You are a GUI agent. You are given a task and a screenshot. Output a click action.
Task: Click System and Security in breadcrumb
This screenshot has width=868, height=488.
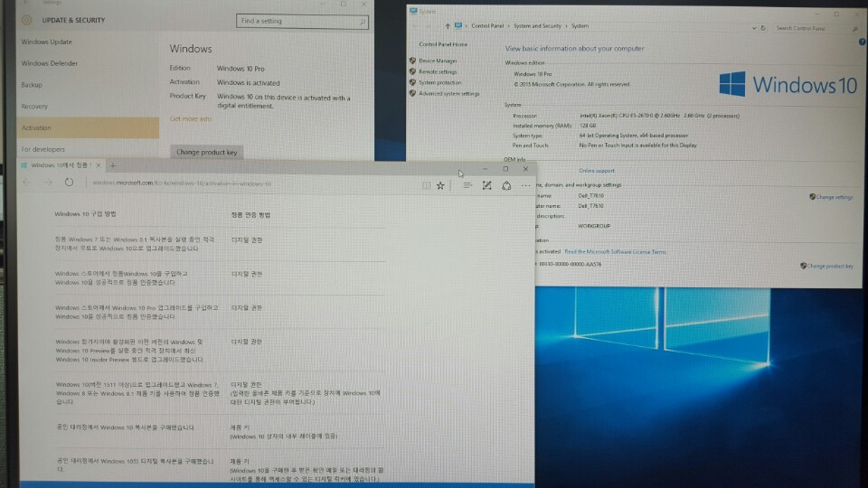point(537,26)
